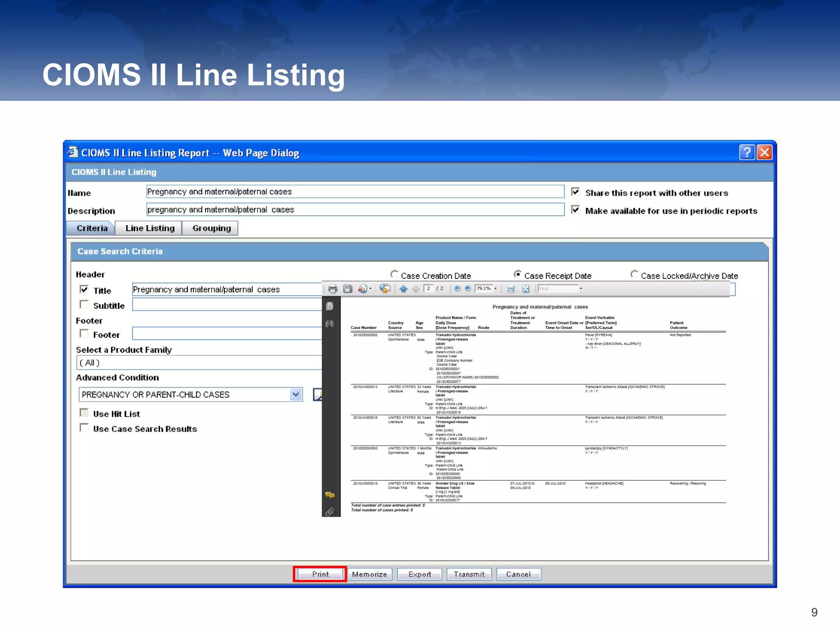Select the Case Receipt Date radio button
Screen dimensions: 840x630
[x=518, y=274]
